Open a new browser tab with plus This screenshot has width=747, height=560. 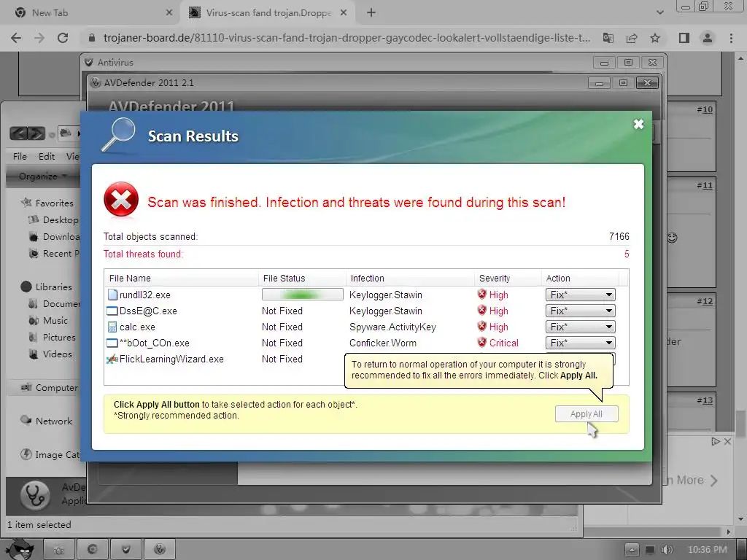coord(371,13)
